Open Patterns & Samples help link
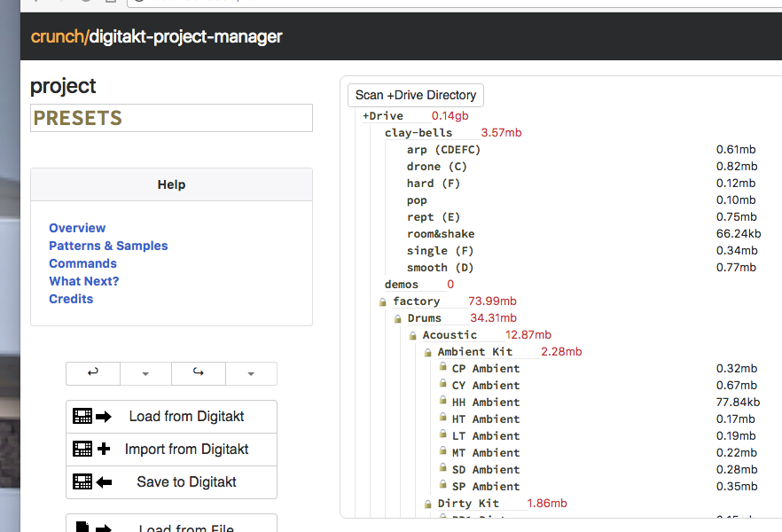 pyautogui.click(x=108, y=246)
